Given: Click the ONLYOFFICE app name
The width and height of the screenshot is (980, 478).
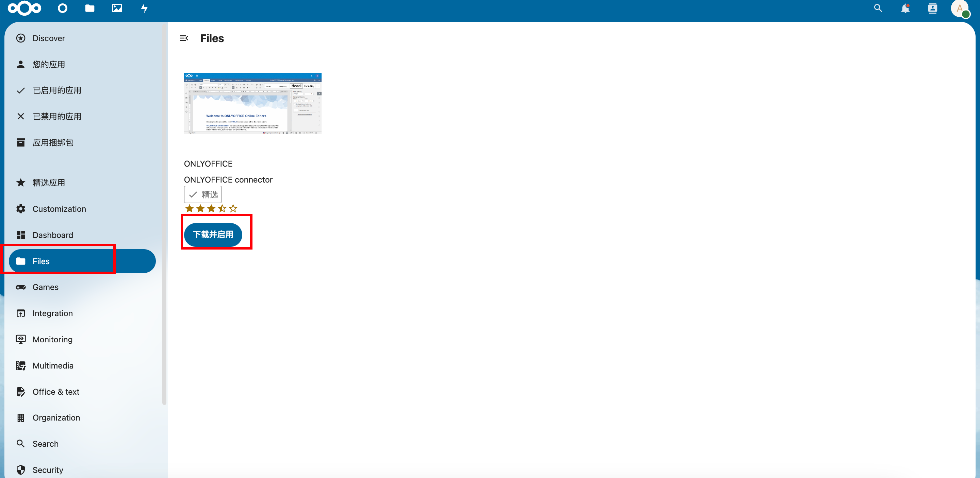Looking at the screenshot, I should pos(208,164).
